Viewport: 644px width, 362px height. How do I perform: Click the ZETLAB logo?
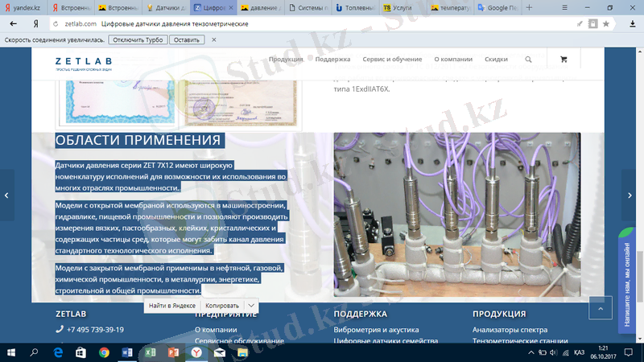coord(84,63)
